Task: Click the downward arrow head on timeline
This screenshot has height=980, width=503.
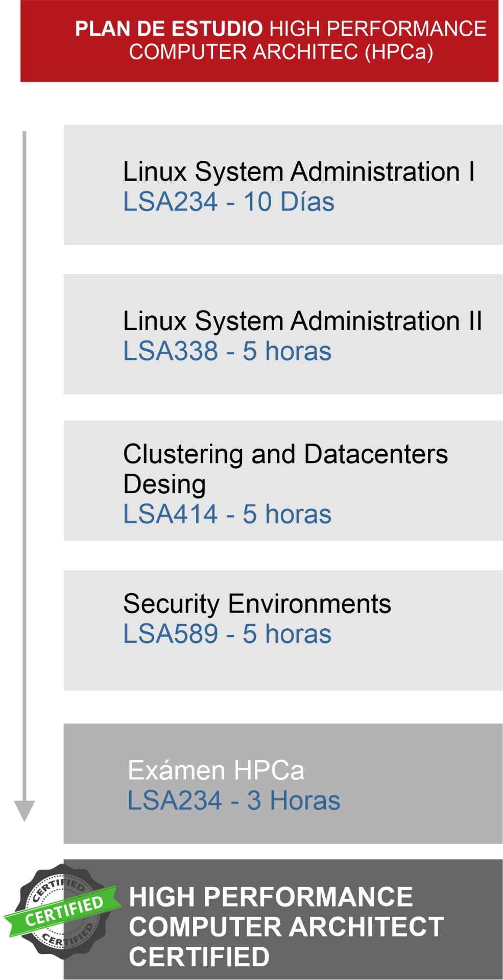Action: click(x=24, y=811)
